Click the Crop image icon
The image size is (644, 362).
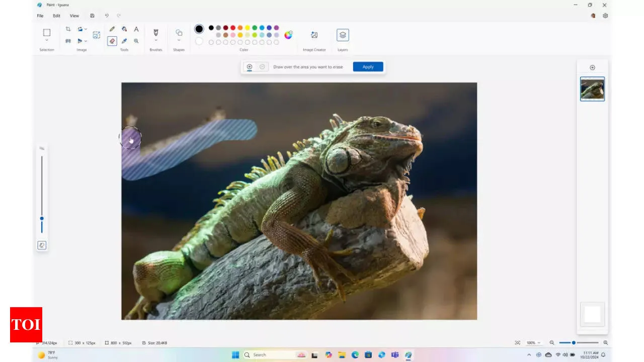pyautogui.click(x=68, y=29)
